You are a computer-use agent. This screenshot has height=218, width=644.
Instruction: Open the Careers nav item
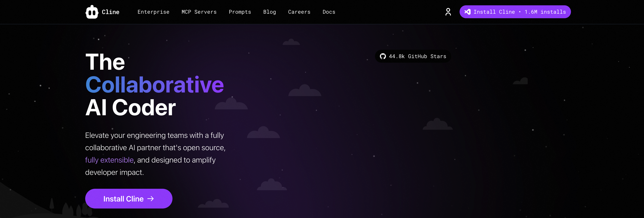point(299,12)
